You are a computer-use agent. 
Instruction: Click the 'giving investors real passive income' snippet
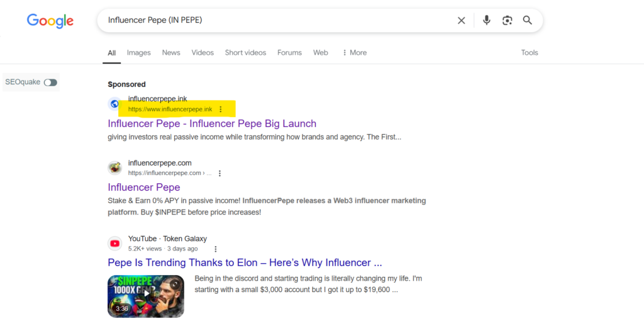254,137
